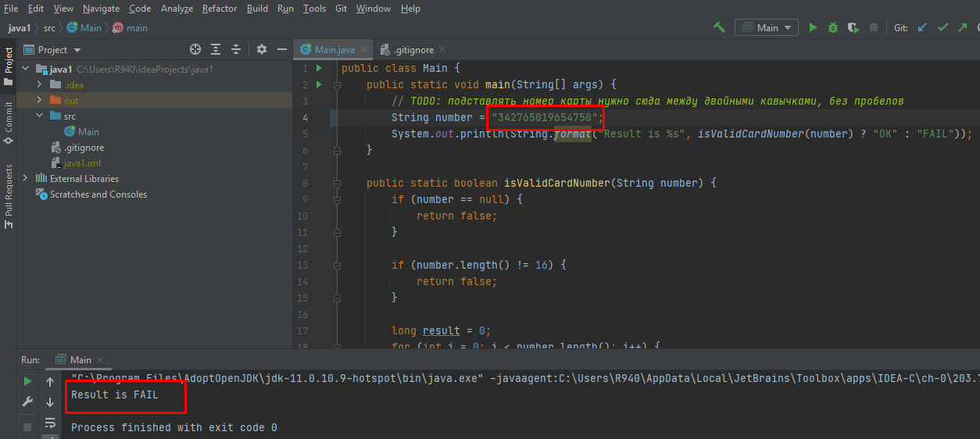Open the File menu
The height and width of the screenshot is (439, 980).
11,9
